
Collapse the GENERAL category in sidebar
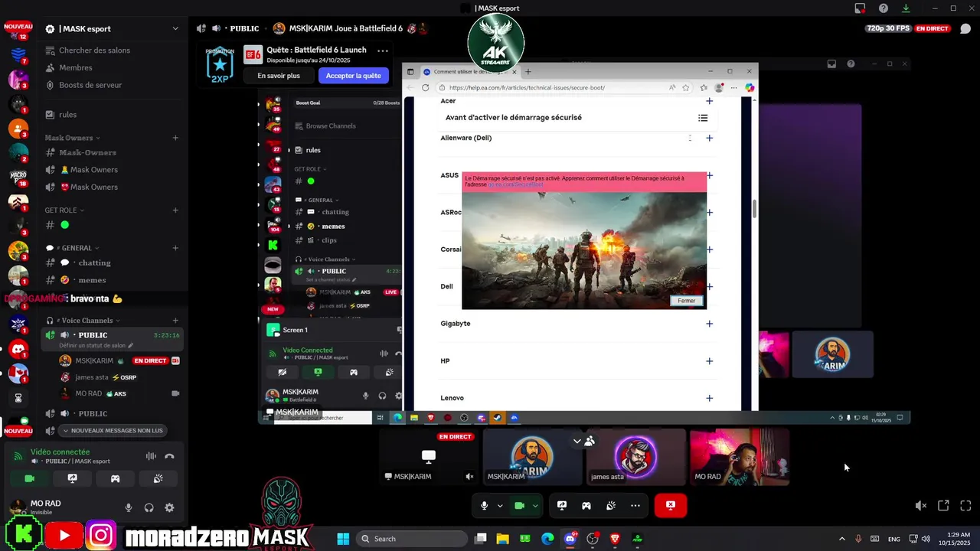coord(73,248)
